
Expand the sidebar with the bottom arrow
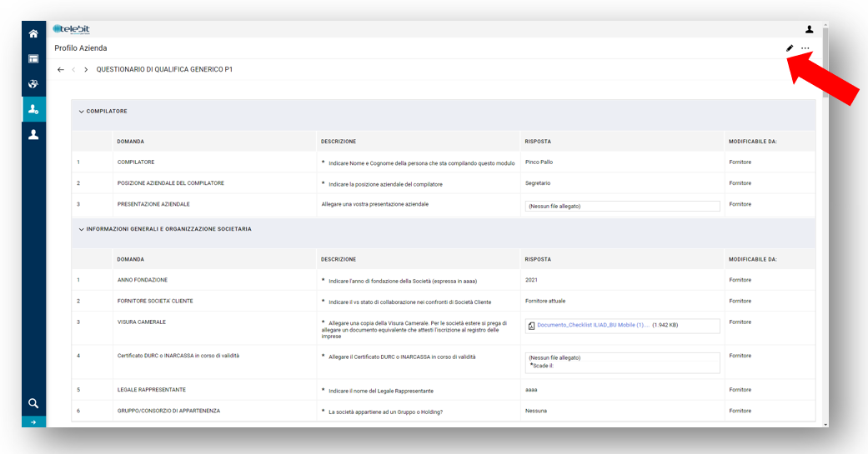(x=33, y=422)
